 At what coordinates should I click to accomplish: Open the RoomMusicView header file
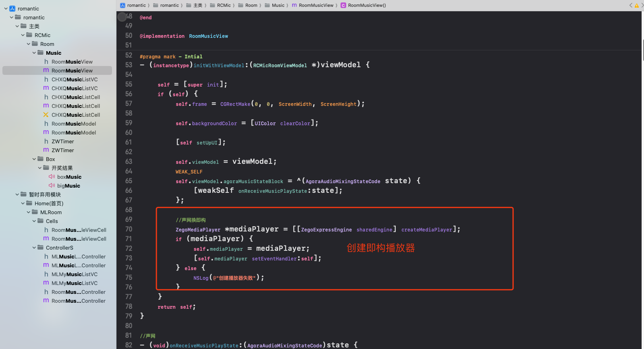click(x=72, y=62)
